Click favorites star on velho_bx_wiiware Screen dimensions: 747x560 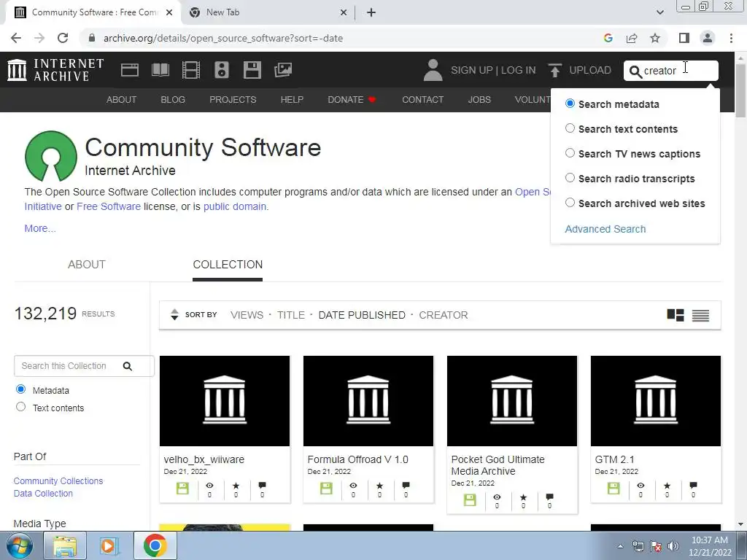pos(236,486)
